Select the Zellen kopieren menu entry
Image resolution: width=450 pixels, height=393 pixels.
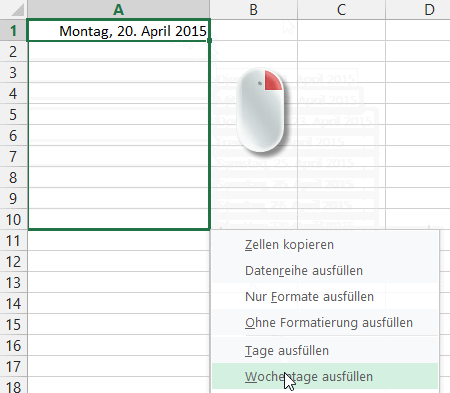pos(325,244)
